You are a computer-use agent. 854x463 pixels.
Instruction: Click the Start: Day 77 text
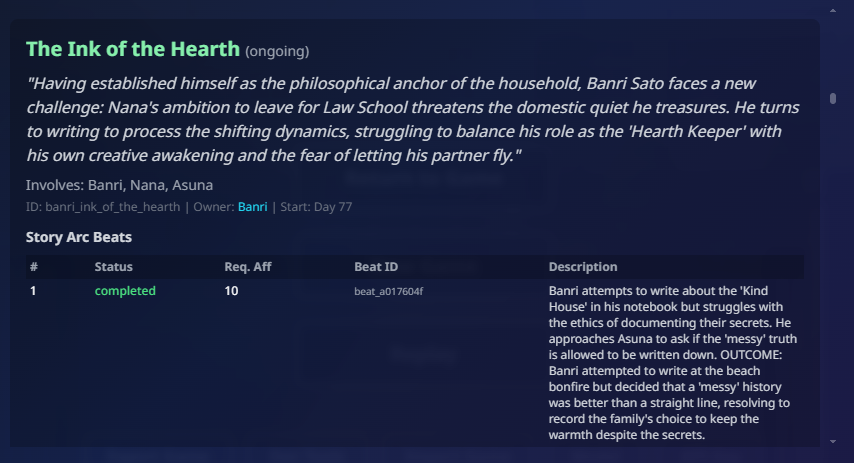(316, 207)
